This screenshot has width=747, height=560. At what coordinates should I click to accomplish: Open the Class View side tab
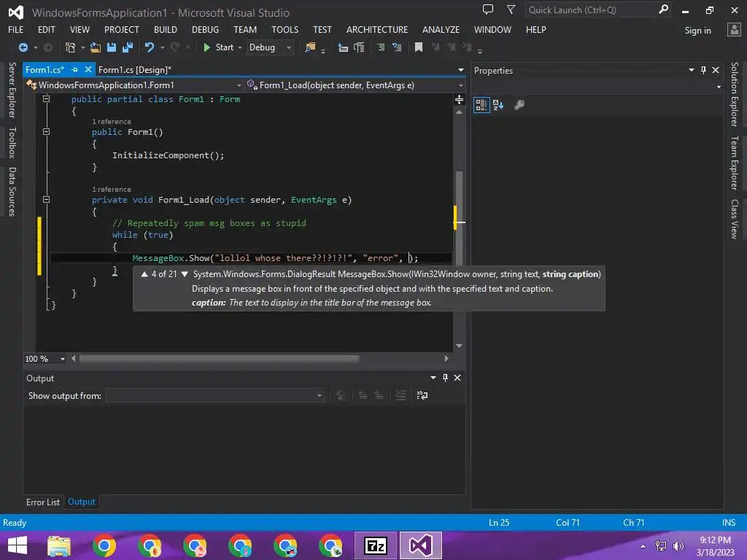[x=734, y=219]
